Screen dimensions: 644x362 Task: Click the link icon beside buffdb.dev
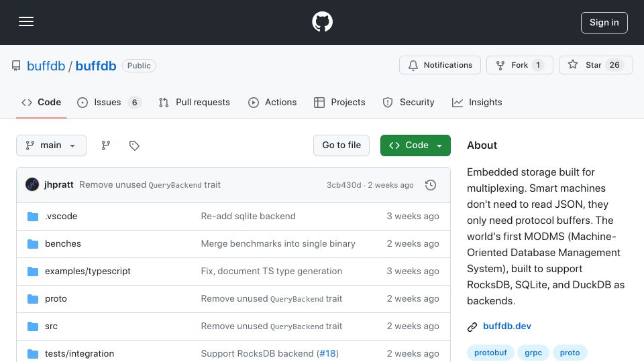472,326
